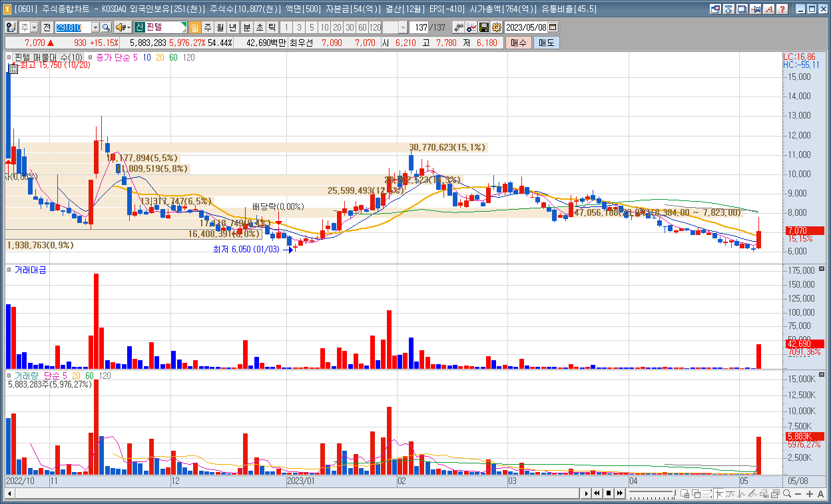The height and width of the screenshot is (504, 831).
Task: Switch to second chart period 초
Action: pyautogui.click(x=259, y=27)
